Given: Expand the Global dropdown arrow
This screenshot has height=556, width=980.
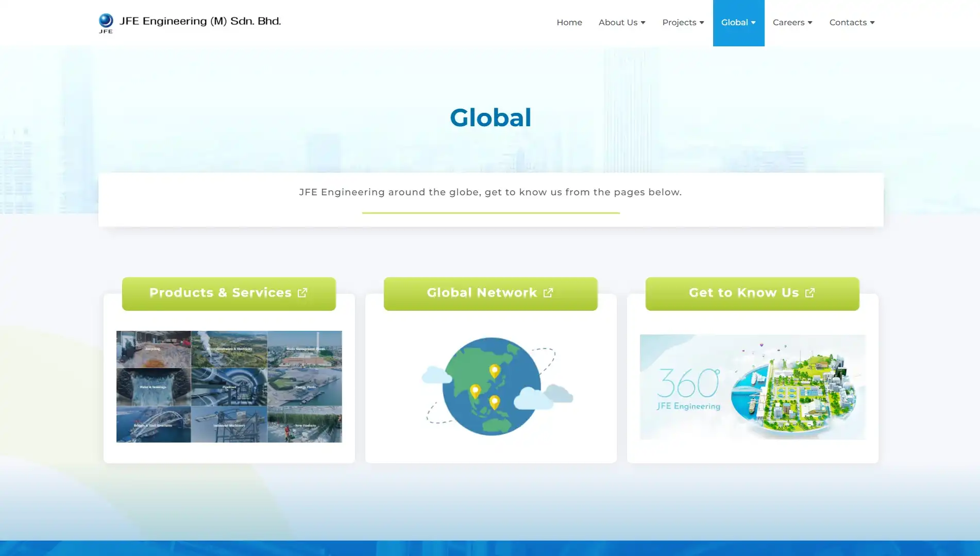Looking at the screenshot, I should point(753,23).
